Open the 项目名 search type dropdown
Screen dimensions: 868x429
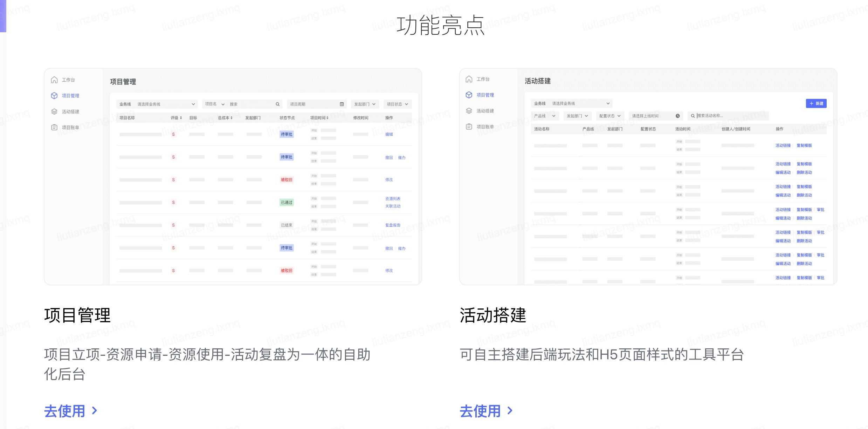(215, 104)
